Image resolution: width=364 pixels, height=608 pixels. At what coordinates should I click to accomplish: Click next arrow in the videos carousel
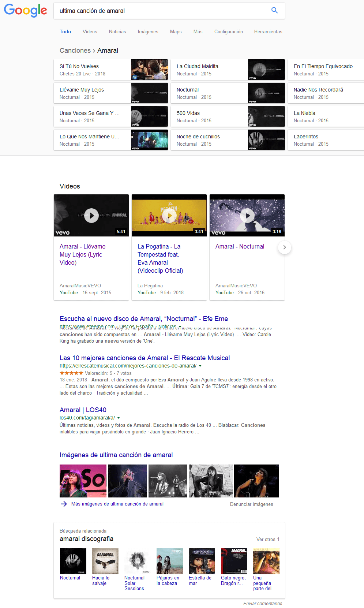285,247
